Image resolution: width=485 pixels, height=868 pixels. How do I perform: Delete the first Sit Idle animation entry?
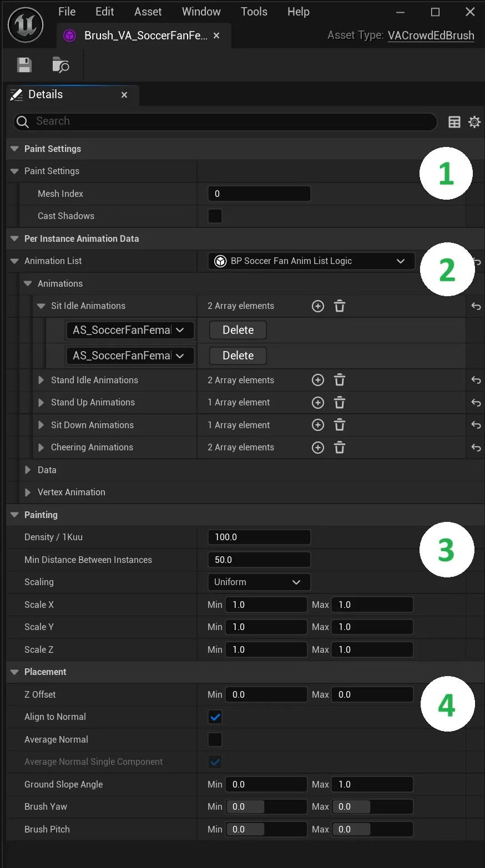(x=238, y=329)
